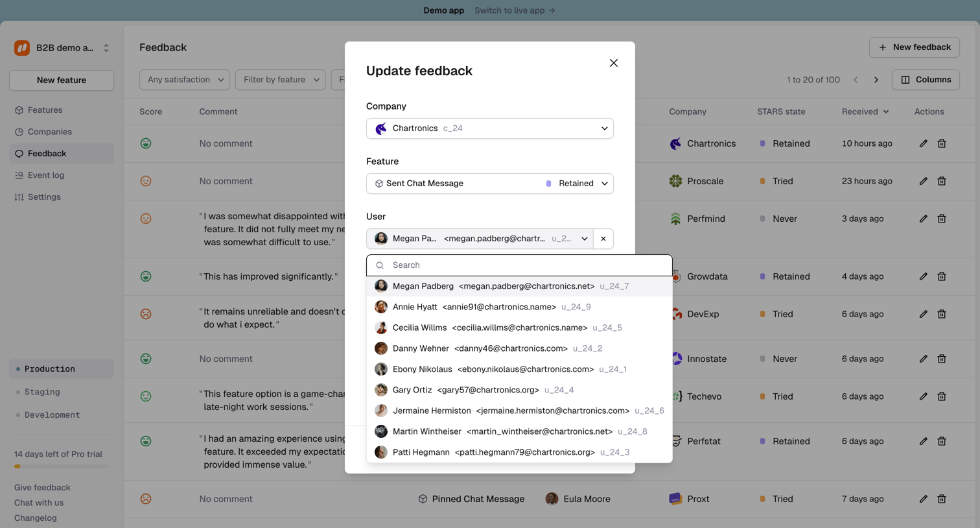Clear the selected user with the X button
Viewport: 980px width, 528px height.
coord(603,239)
